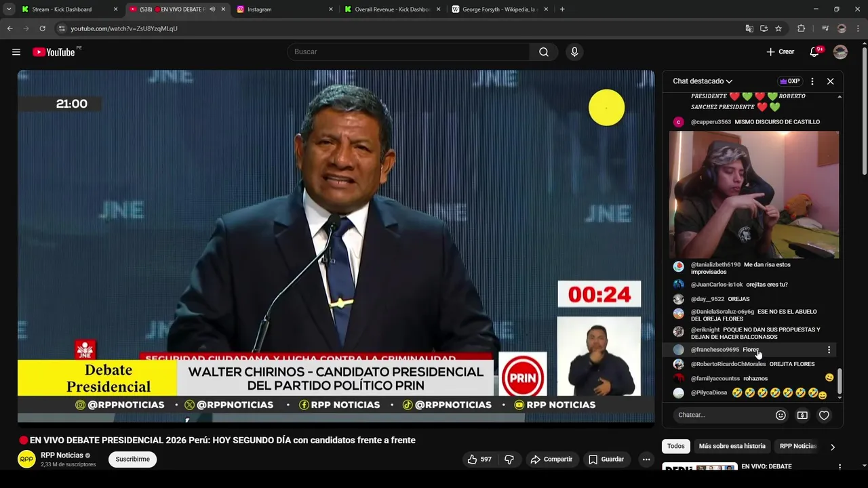Image resolution: width=868 pixels, height=488 pixels.
Task: Switch to George Forsyth Wikipedia tab
Action: point(500,9)
